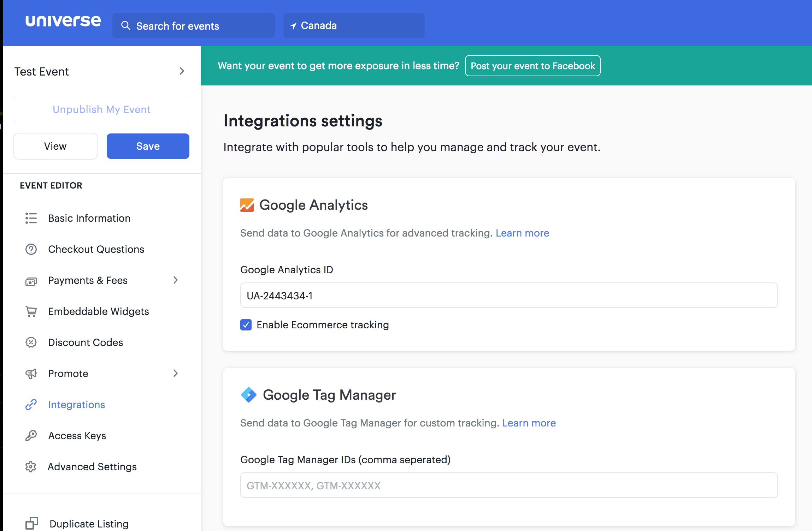This screenshot has width=812, height=531.
Task: Expand the Payments & Fees submenu arrow
Action: click(x=176, y=280)
